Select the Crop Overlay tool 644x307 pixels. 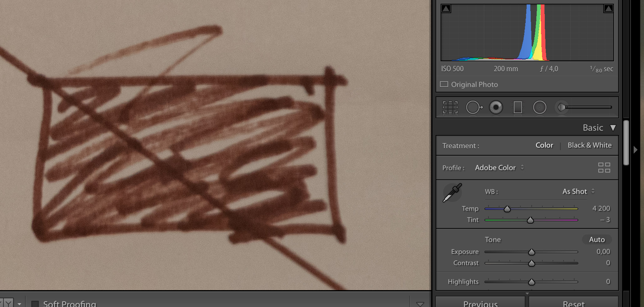(x=450, y=107)
